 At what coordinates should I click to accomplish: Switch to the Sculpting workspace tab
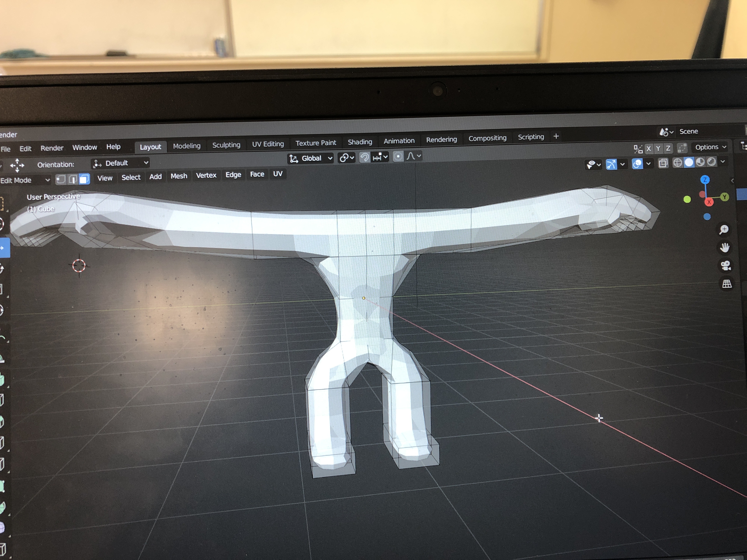(226, 145)
